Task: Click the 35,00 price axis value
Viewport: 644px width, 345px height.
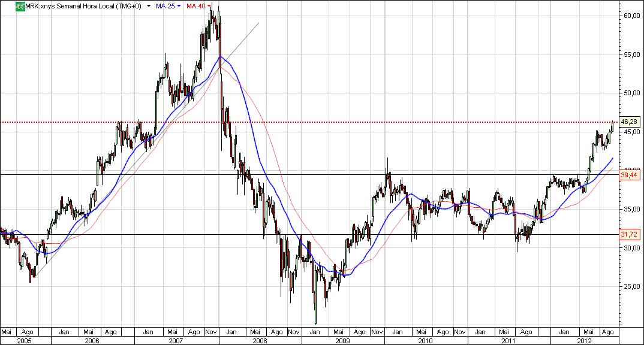Action: (631, 209)
